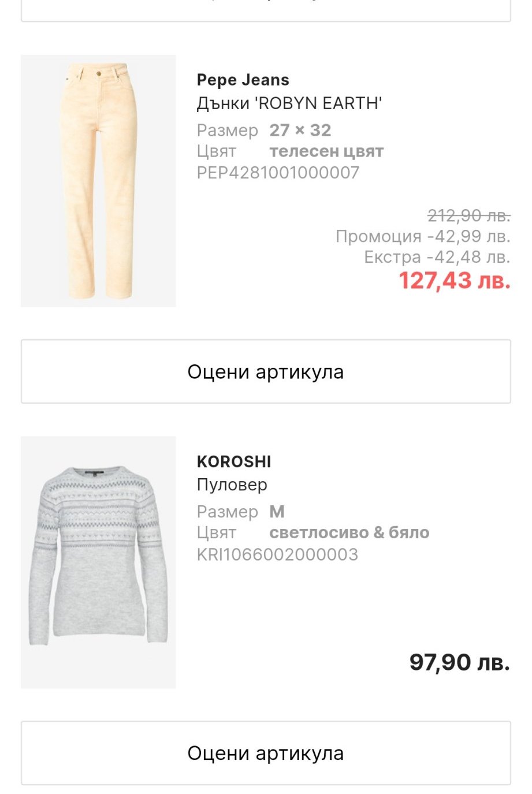Tap the red final price 127,43 лв.
The image size is (532, 794).
click(455, 281)
